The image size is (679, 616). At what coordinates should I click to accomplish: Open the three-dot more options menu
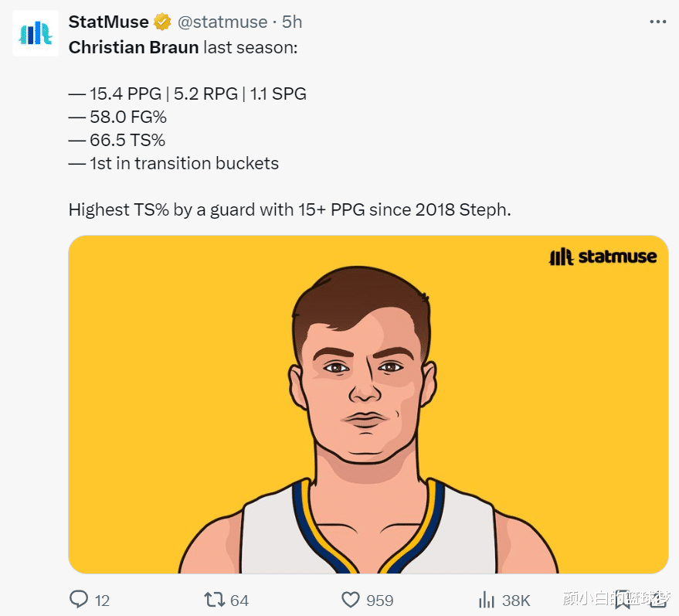(x=657, y=22)
